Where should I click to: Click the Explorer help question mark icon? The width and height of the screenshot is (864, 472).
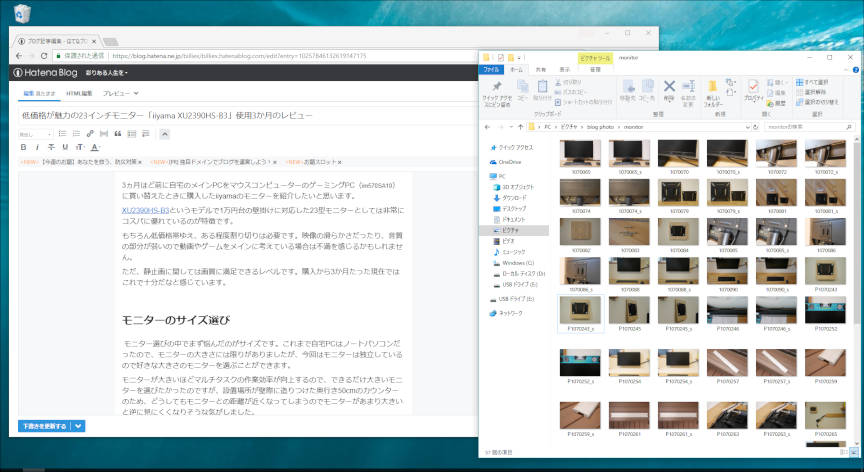point(856,70)
